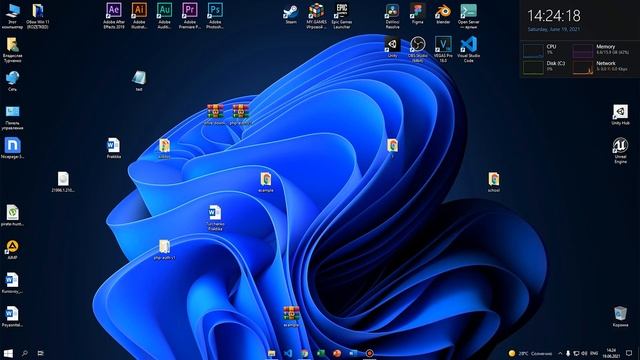Select the Unreal Engine desktop shortcut

point(620,151)
